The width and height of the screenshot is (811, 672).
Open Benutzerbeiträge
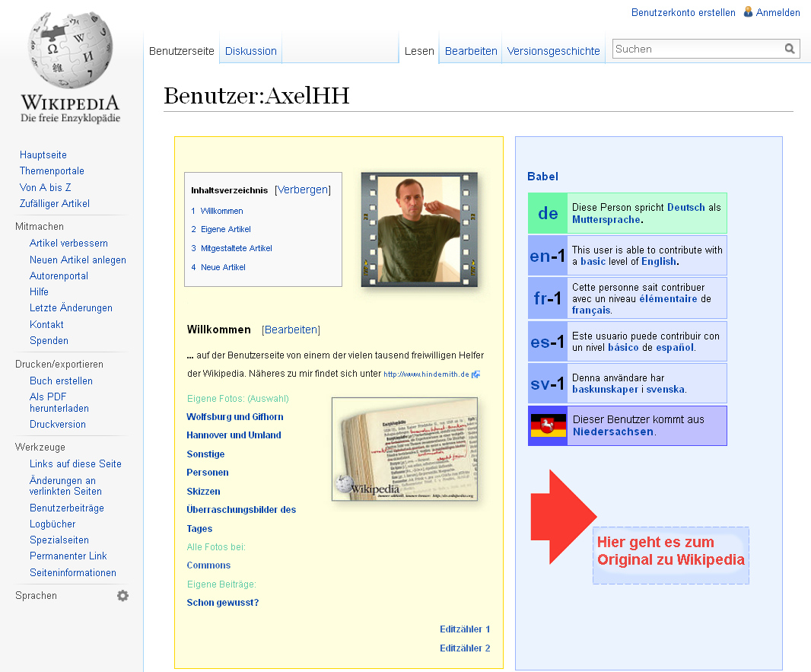point(67,508)
